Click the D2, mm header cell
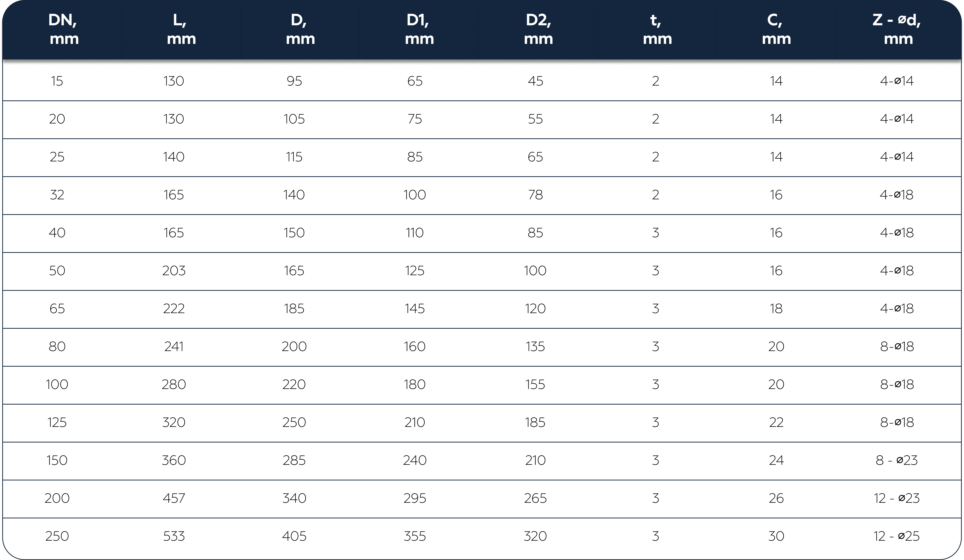 538,29
